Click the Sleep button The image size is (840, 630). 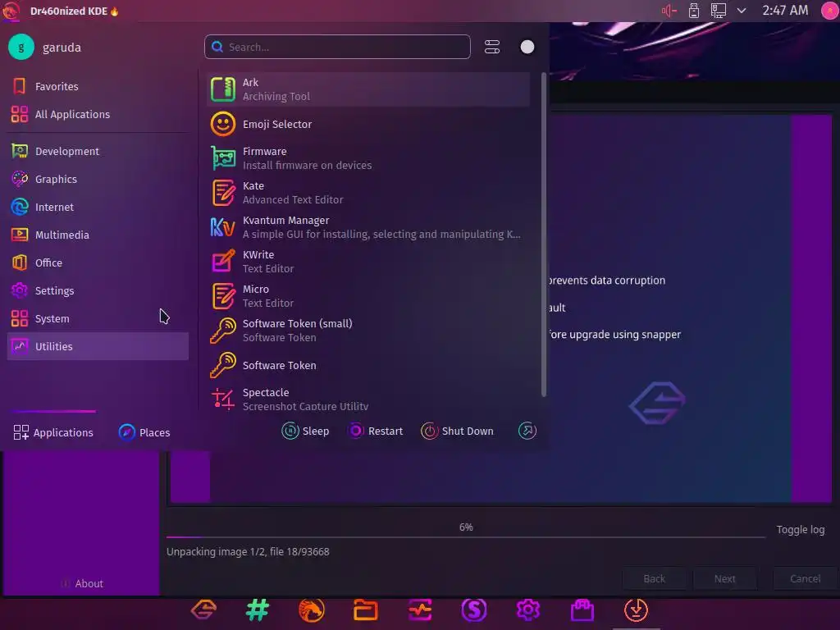click(x=305, y=431)
